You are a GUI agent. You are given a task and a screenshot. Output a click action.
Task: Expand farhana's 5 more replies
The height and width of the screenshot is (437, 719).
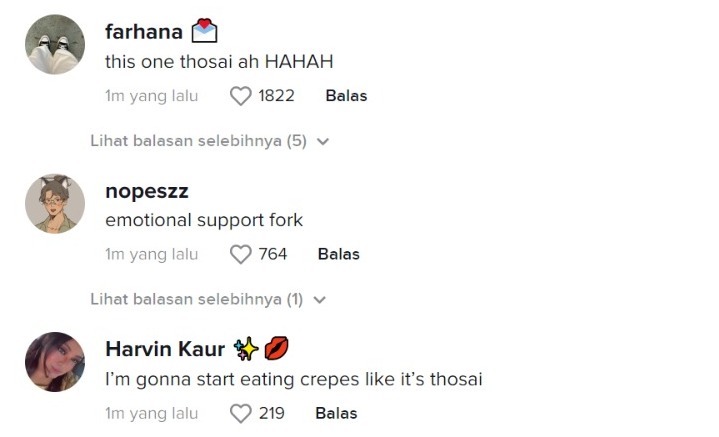point(209,141)
